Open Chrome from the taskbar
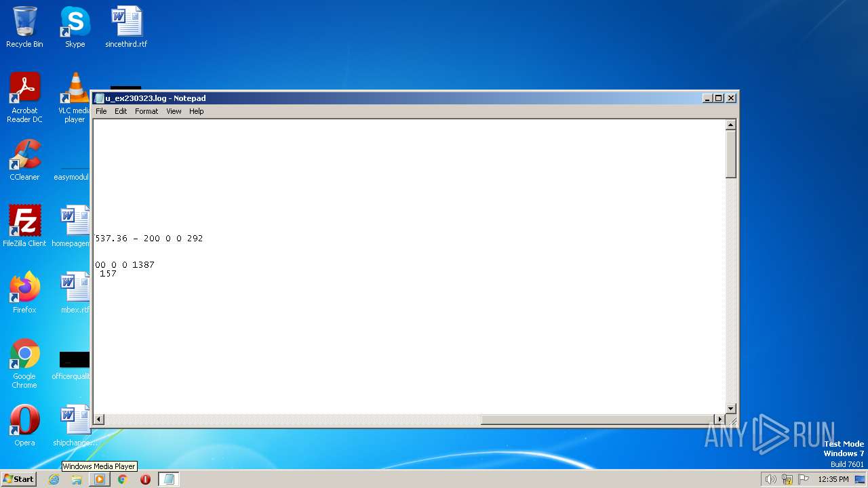This screenshot has width=868, height=488. [123, 479]
